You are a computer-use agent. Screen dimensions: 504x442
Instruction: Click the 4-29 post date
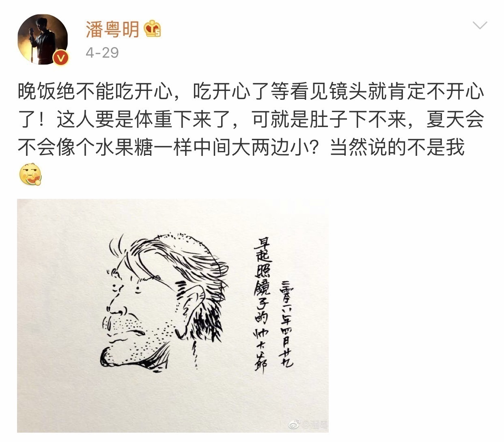coord(102,53)
